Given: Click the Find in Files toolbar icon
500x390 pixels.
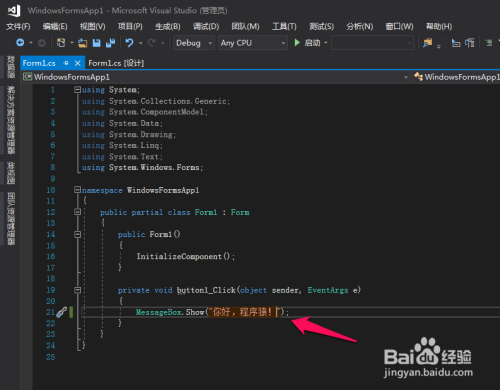Looking at the screenshot, I should 427,43.
